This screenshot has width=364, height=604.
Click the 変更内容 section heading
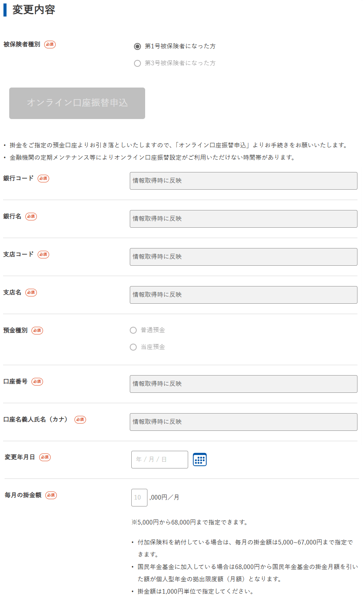pos(34,10)
